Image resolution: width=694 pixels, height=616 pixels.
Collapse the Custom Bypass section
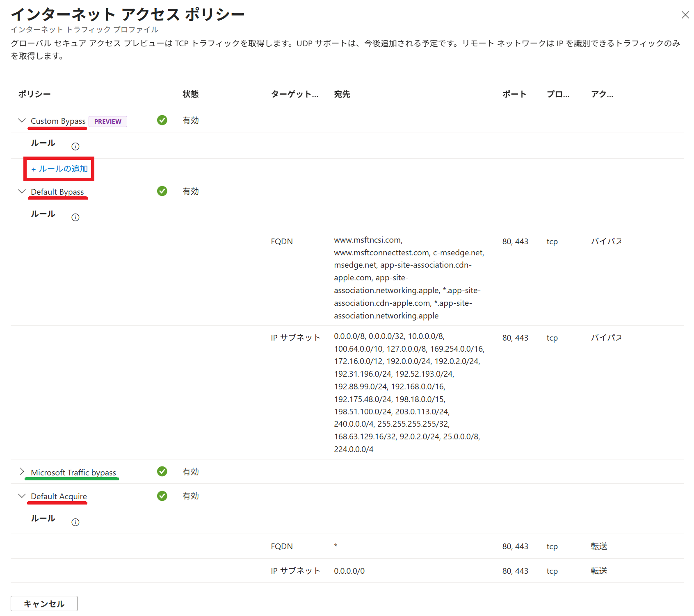22,120
